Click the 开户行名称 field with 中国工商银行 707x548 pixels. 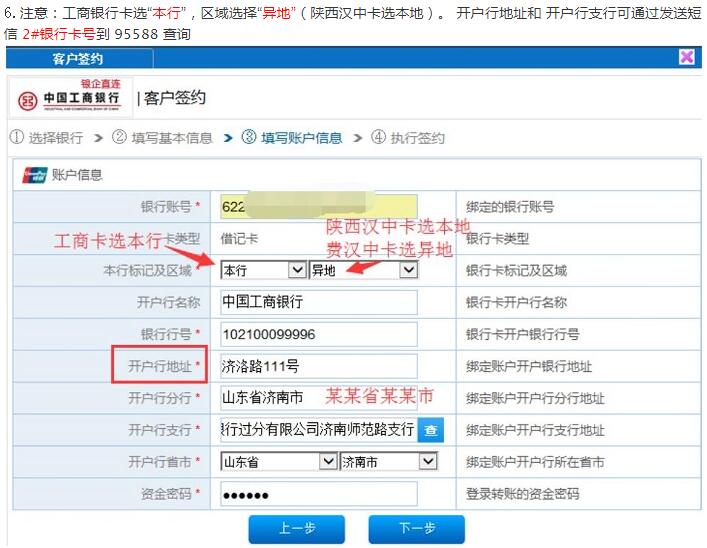(x=319, y=302)
